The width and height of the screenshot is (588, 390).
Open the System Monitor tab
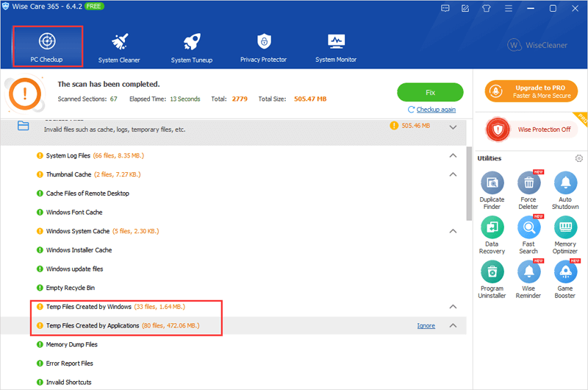coord(336,48)
